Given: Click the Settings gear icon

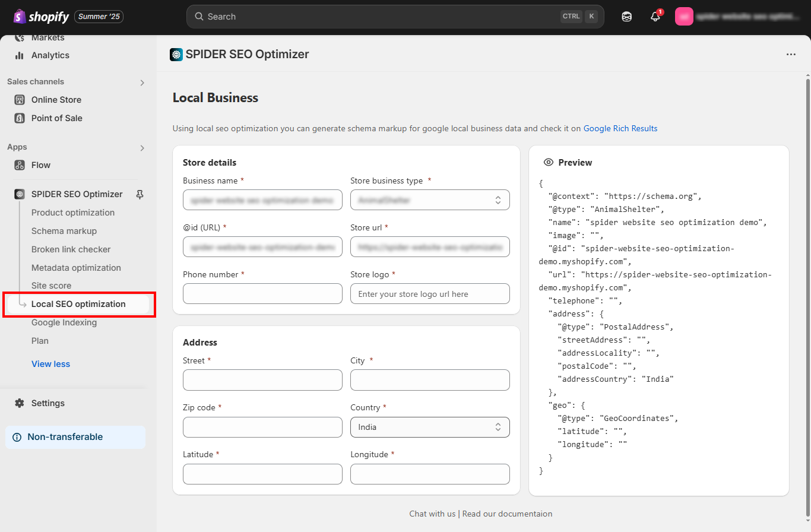Looking at the screenshot, I should click(20, 403).
